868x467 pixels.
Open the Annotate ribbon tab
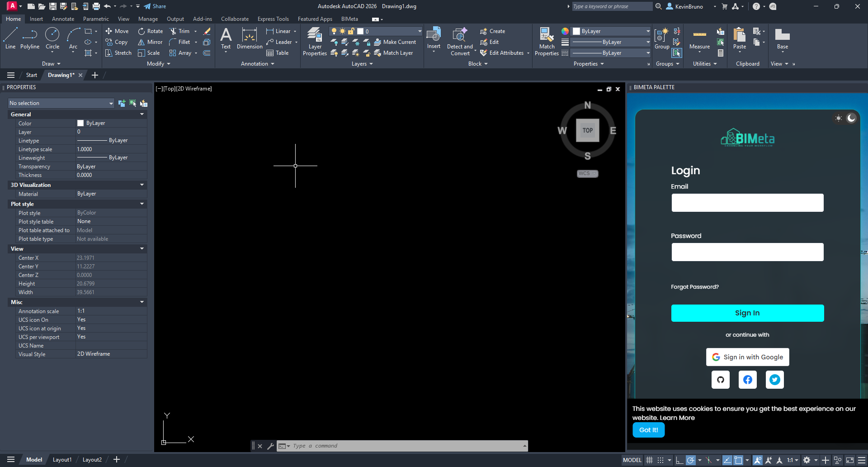[63, 19]
